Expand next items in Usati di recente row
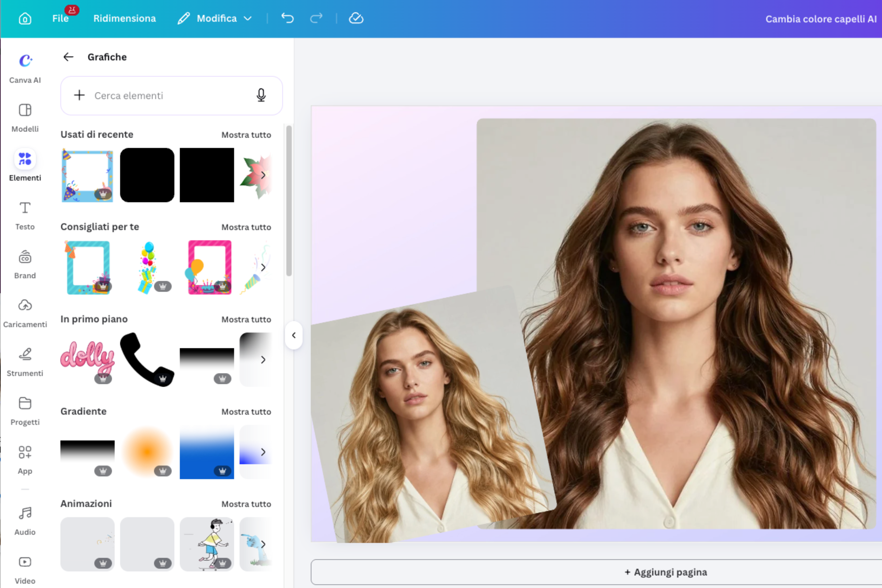The image size is (882, 588). [x=263, y=175]
